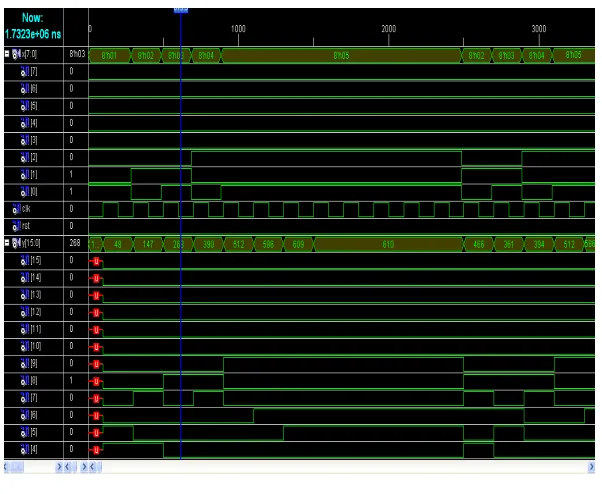Click the 268 value of y[15:0]

(x=75, y=243)
